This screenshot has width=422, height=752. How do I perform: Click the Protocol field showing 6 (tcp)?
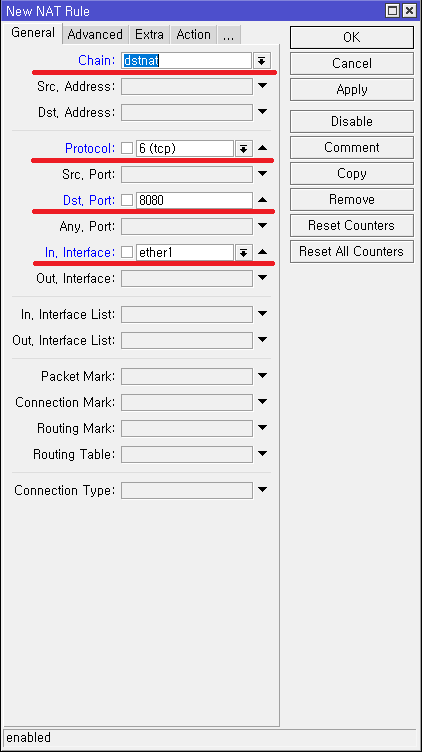185,149
